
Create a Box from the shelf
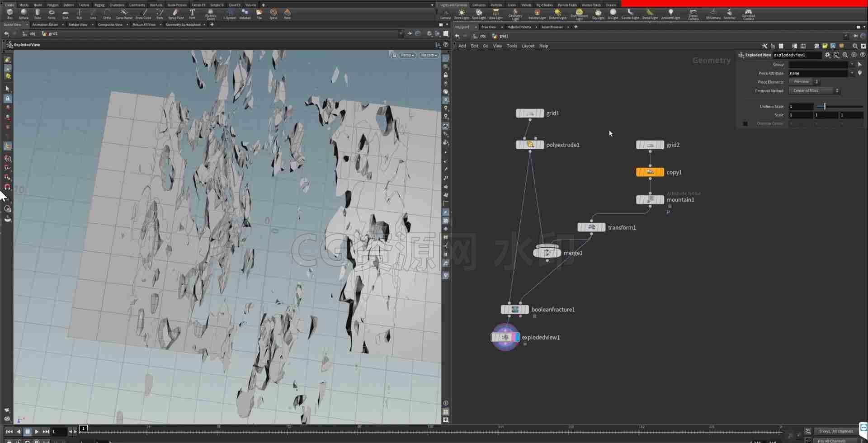point(9,14)
